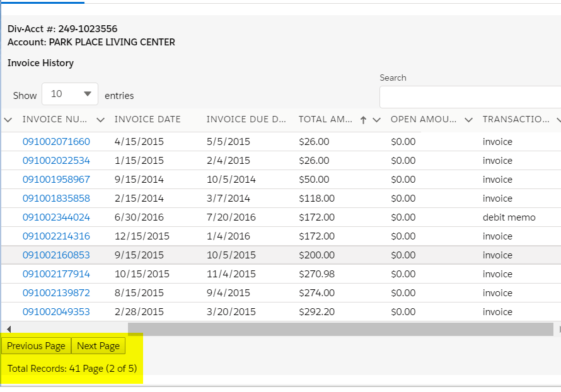Click the Previous Page button

point(36,345)
